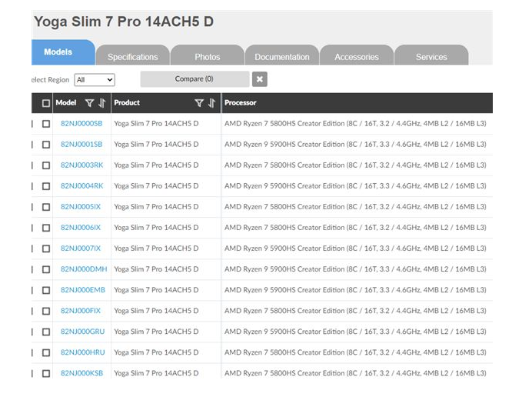The height and width of the screenshot is (397, 532).
Task: Click the filter icon in Product column
Action: pos(199,103)
